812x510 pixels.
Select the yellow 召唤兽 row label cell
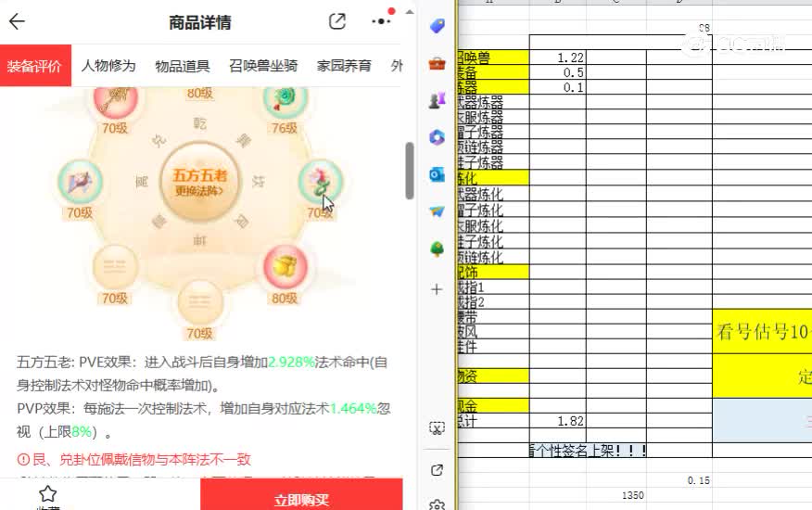click(x=493, y=57)
